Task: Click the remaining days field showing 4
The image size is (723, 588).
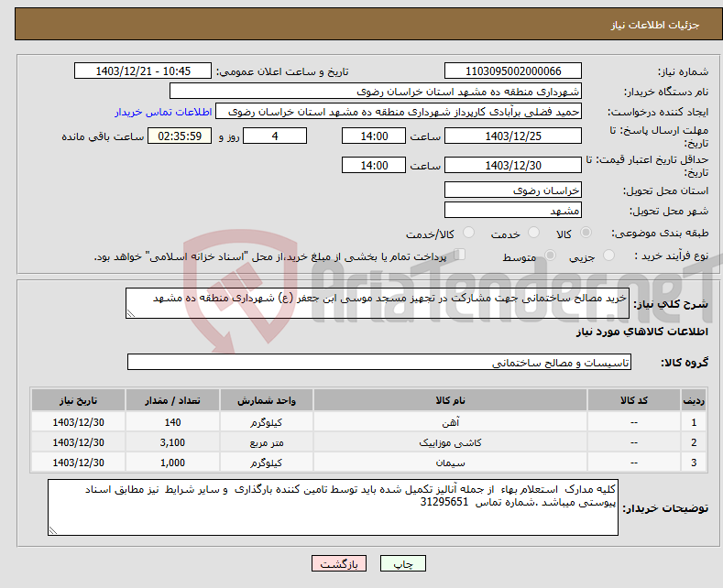Action: point(275,136)
